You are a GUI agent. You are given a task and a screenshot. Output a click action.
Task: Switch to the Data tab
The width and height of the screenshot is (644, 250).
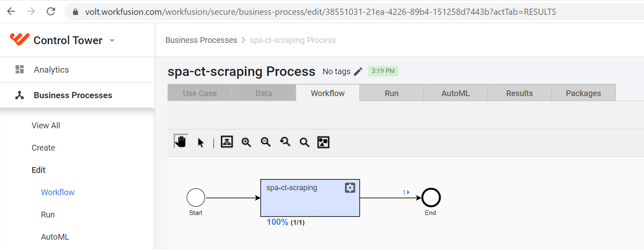(x=264, y=93)
